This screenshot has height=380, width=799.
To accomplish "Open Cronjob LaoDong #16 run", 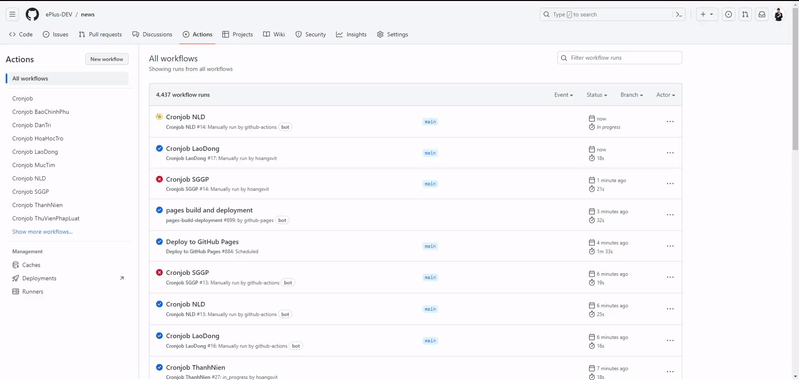I will point(193,336).
